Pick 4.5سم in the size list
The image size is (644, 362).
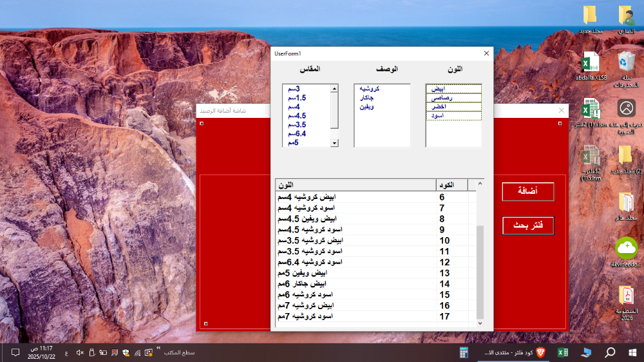pyautogui.click(x=296, y=116)
